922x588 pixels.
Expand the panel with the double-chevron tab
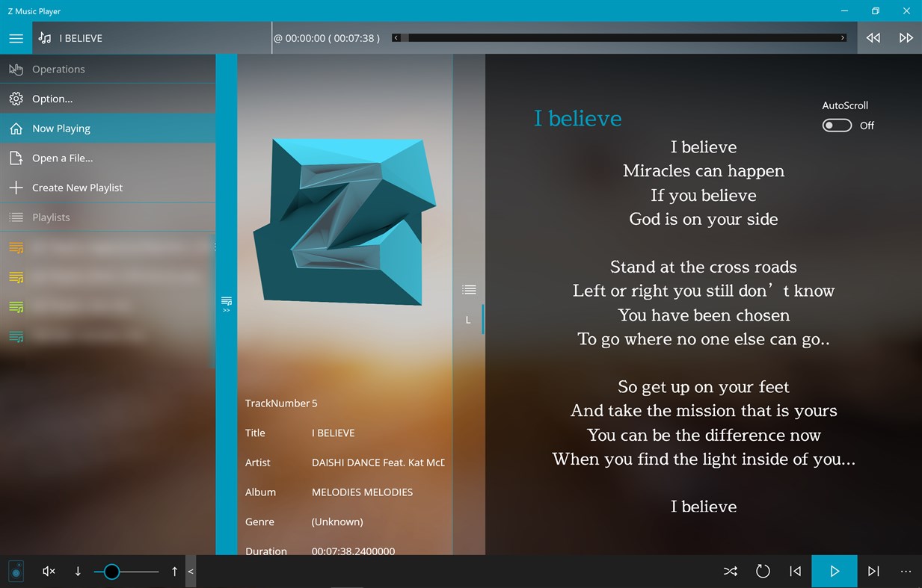pyautogui.click(x=226, y=303)
